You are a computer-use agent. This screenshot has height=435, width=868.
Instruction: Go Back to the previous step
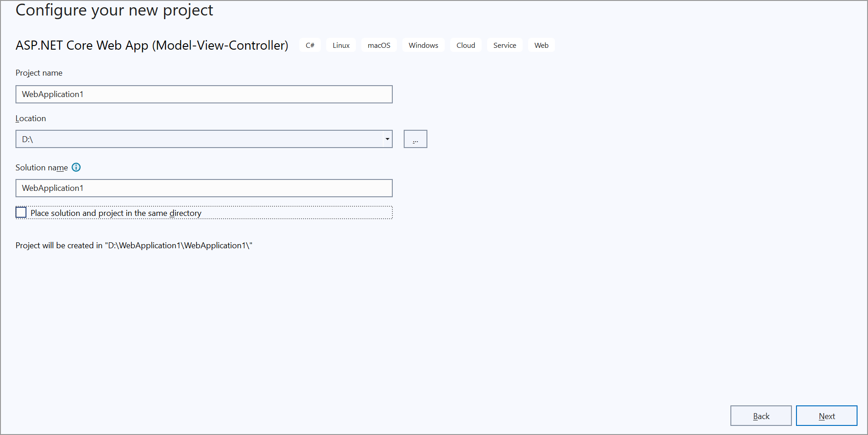click(x=761, y=415)
